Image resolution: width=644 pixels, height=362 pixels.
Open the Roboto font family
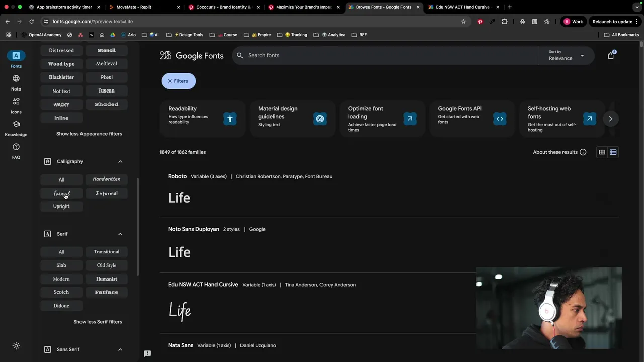tap(177, 176)
